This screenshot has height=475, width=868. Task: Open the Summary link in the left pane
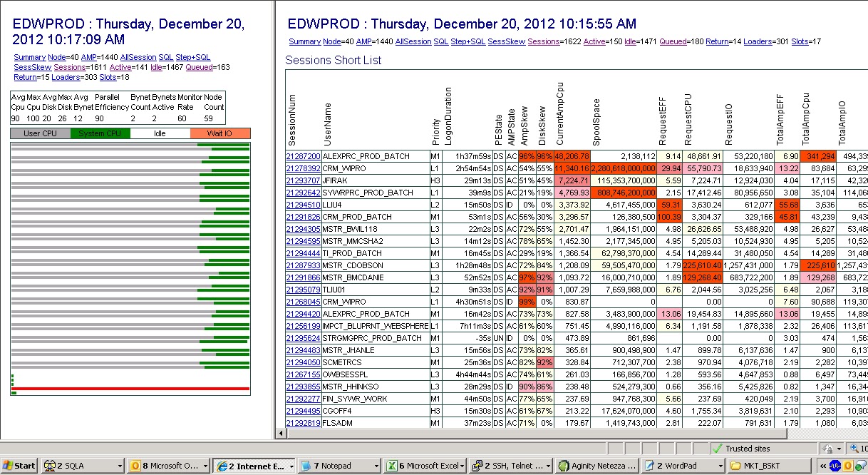(30, 57)
